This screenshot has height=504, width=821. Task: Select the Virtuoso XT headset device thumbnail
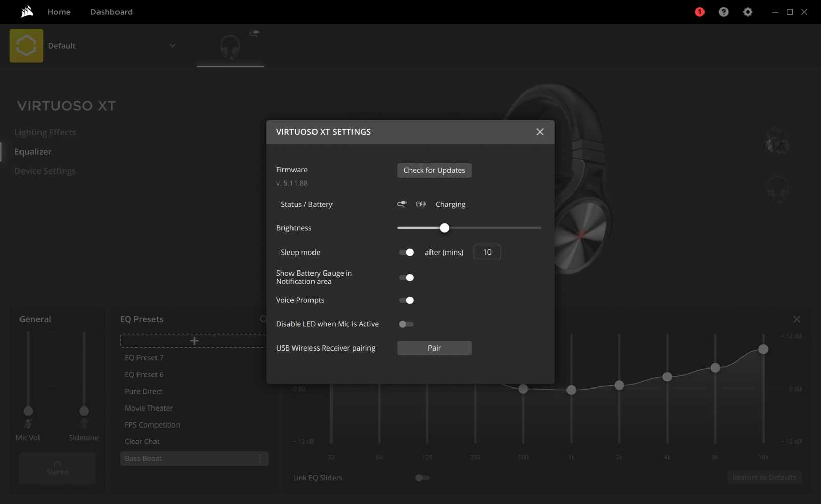(x=230, y=48)
